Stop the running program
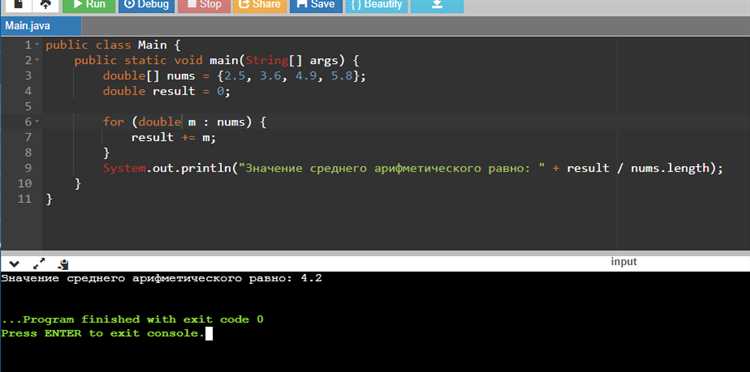The width and height of the screenshot is (750, 372). [204, 5]
